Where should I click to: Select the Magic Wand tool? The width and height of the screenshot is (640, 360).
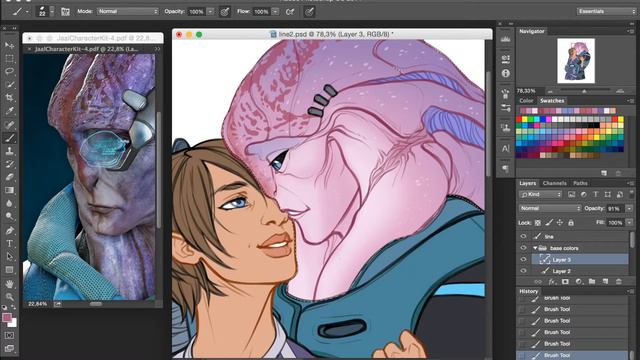[9, 84]
